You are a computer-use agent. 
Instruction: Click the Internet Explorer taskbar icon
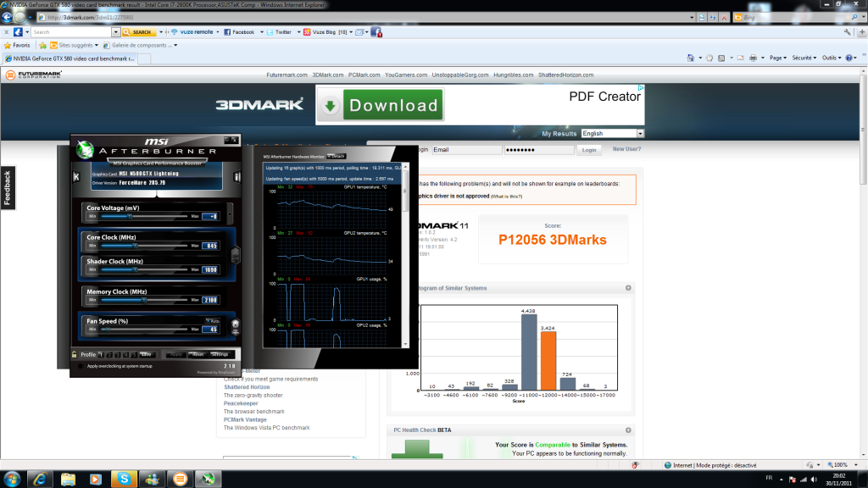point(39,479)
